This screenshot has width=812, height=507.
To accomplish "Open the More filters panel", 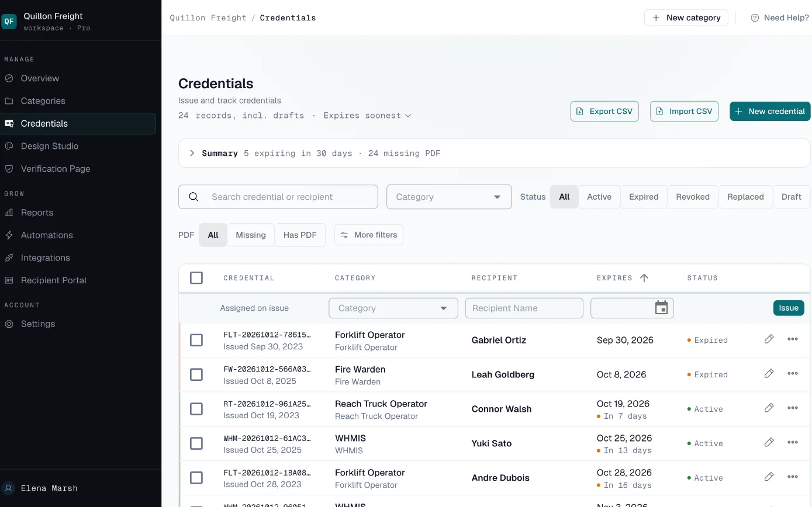I will tap(369, 235).
